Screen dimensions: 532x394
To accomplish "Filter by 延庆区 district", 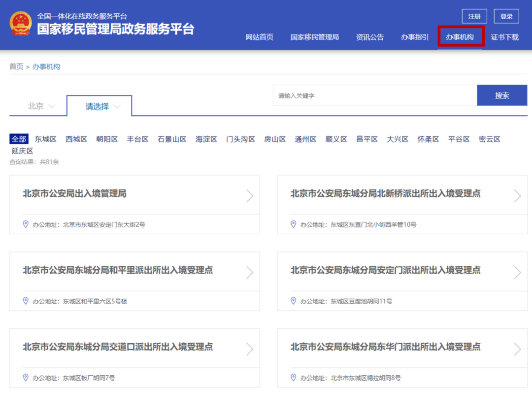I will pyautogui.click(x=22, y=151).
